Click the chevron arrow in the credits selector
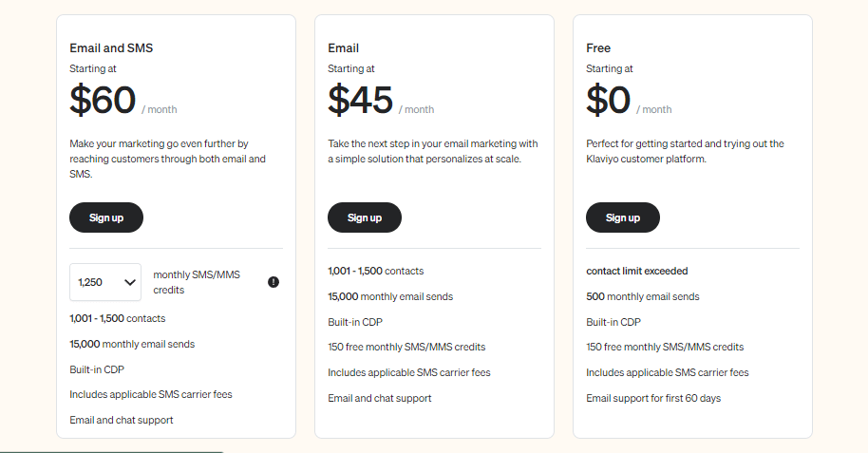 (129, 282)
